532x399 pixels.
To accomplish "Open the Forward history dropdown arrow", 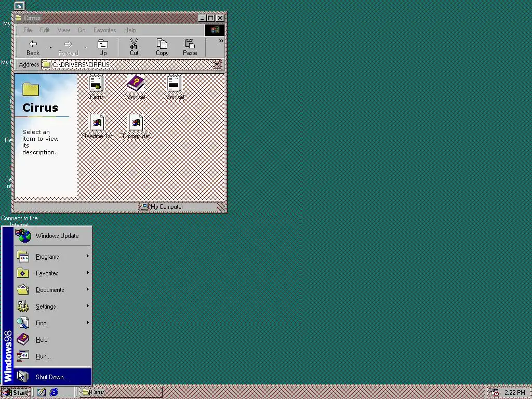I will coord(86,47).
